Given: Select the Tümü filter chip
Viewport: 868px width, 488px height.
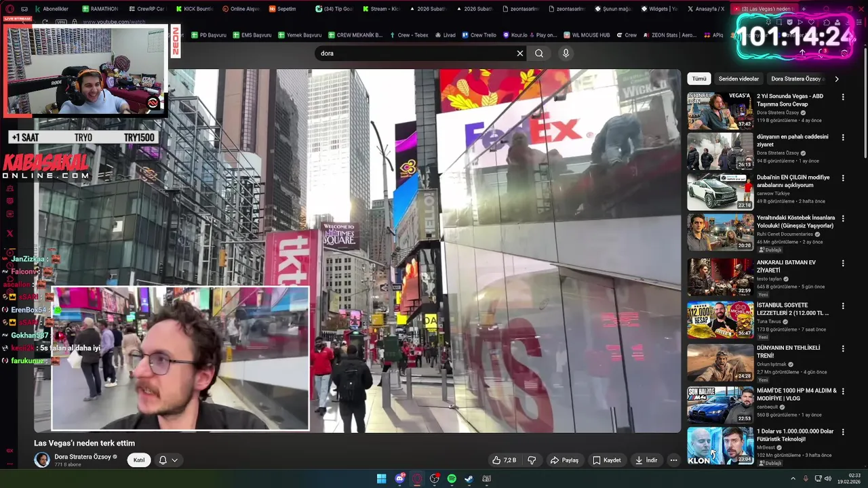Looking at the screenshot, I should click(699, 79).
